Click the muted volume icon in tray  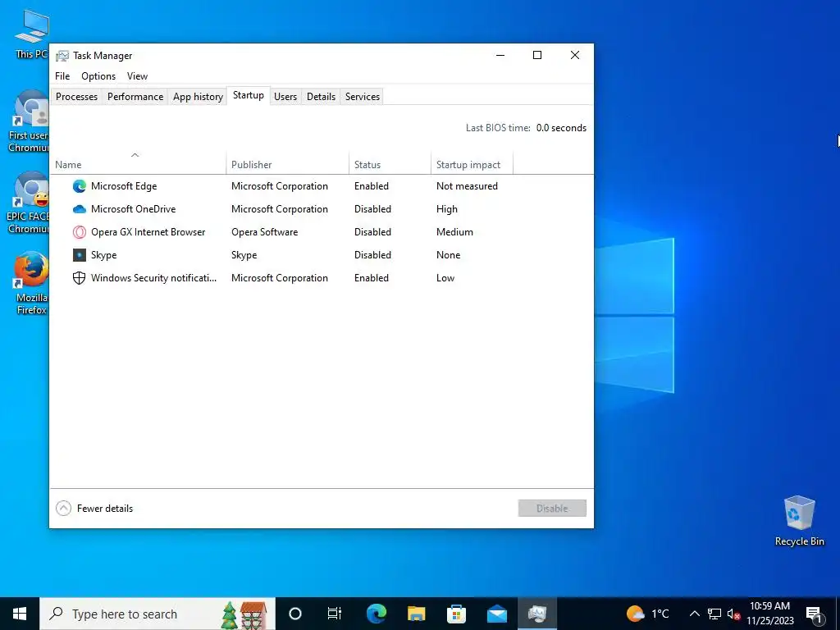coord(733,614)
